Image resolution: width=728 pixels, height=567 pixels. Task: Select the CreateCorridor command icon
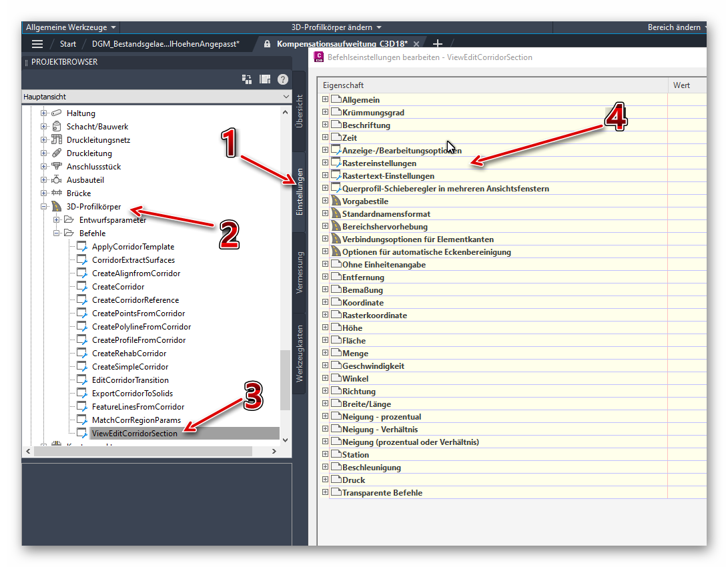click(x=82, y=286)
